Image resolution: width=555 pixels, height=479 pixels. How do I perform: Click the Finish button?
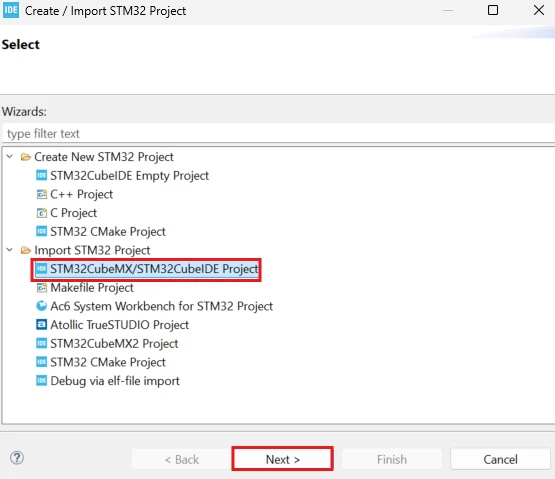[x=391, y=459]
